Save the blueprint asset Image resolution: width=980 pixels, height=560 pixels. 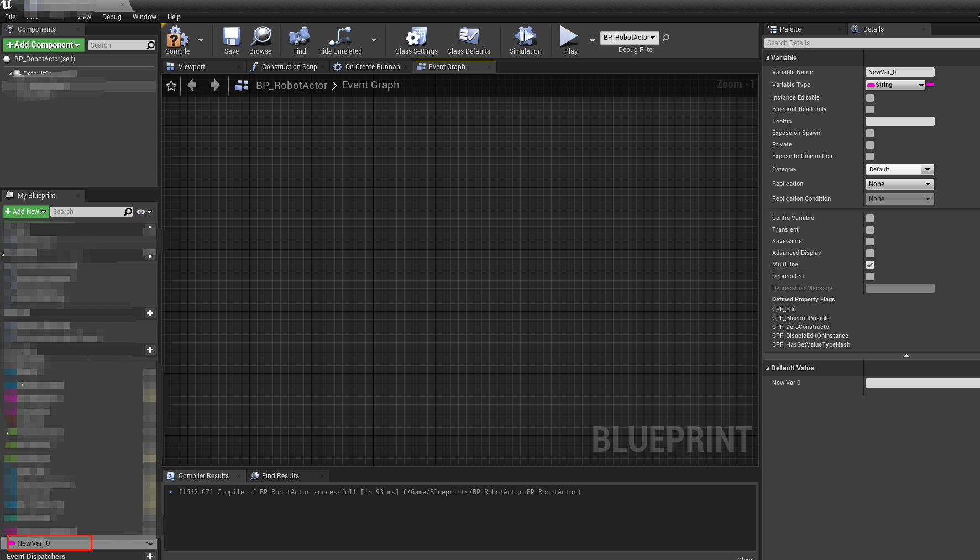pos(232,40)
